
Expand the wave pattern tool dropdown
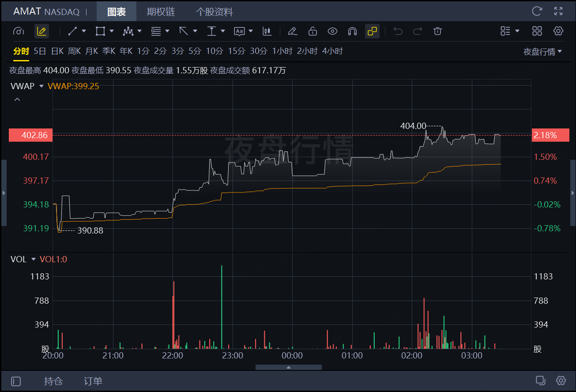(139, 31)
